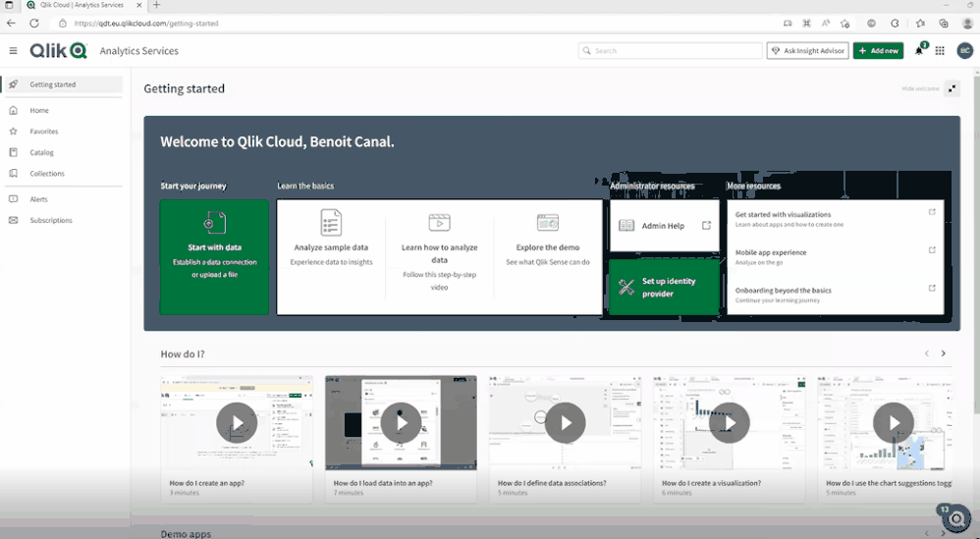Play How do I load data video
980x539 pixels.
tap(401, 423)
